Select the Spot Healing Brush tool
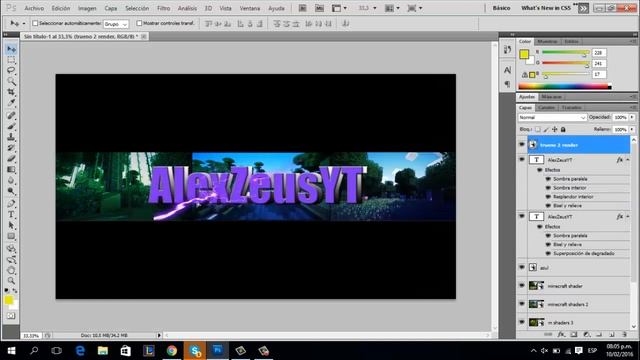Image resolution: width=640 pixels, height=360 pixels. click(11, 116)
